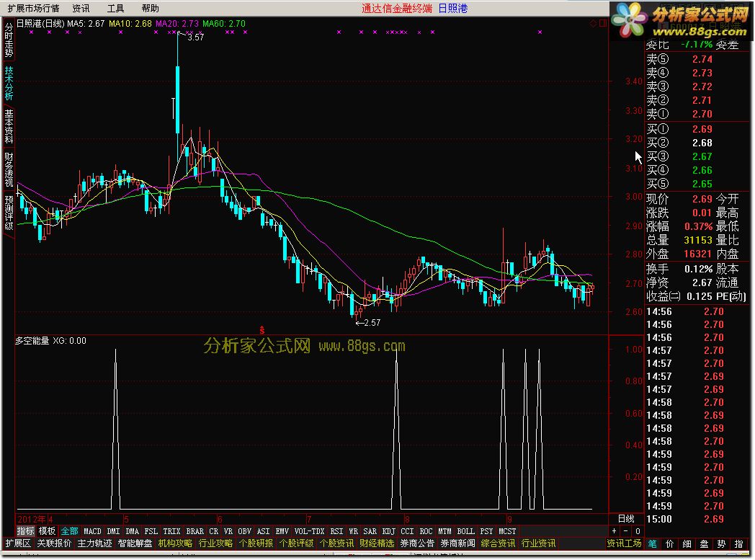
Task: Switch to 分时走势 side tab
Action: pos(9,40)
